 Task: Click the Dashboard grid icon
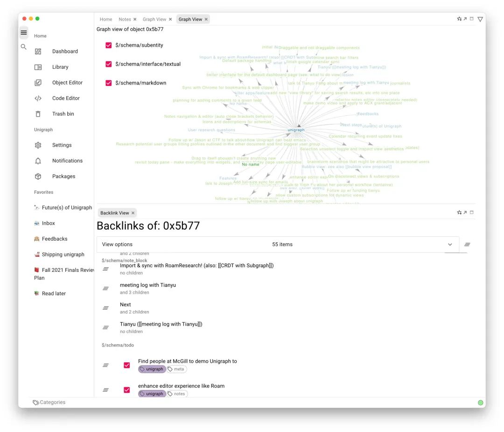[x=38, y=51]
